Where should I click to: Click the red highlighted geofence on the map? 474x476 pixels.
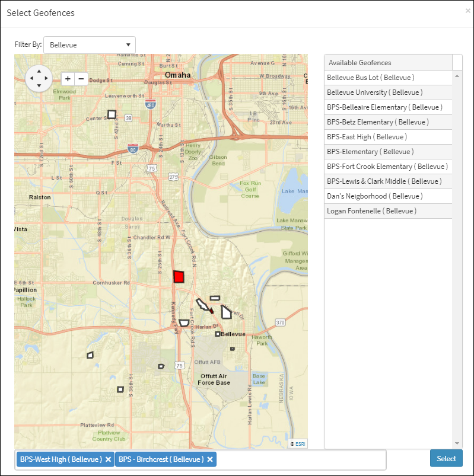tap(179, 277)
